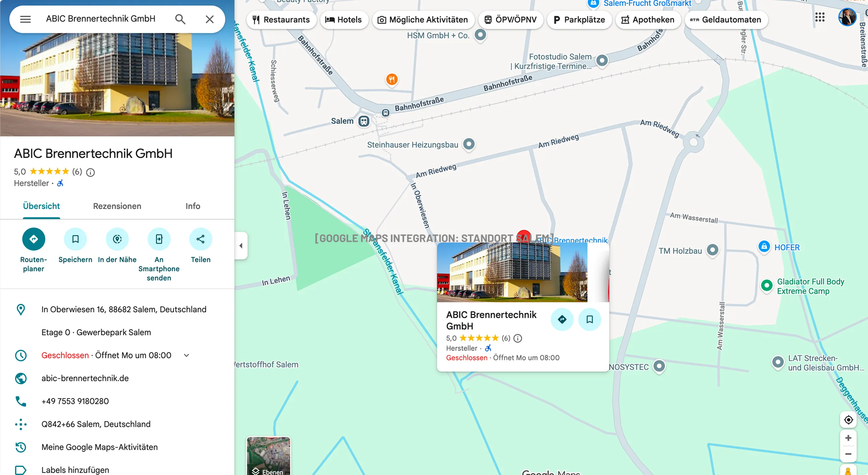Zoom in the map with plus button

pos(848,438)
